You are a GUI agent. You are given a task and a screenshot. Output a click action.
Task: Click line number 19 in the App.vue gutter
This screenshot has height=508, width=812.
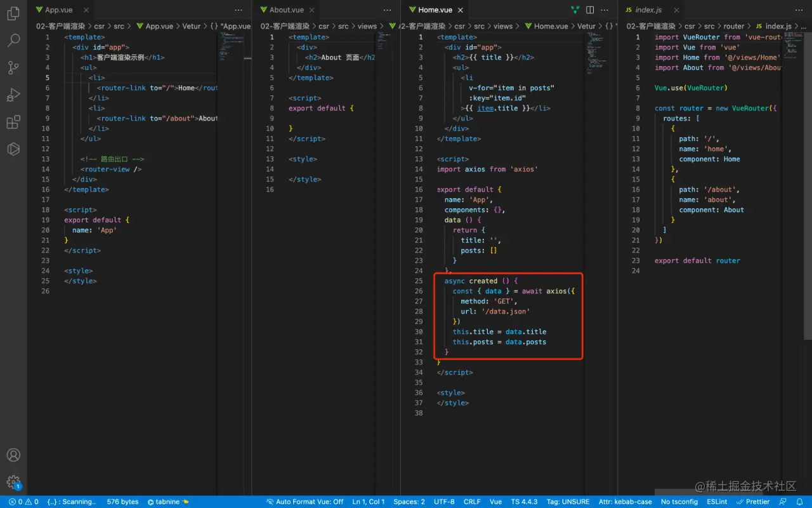(x=45, y=220)
